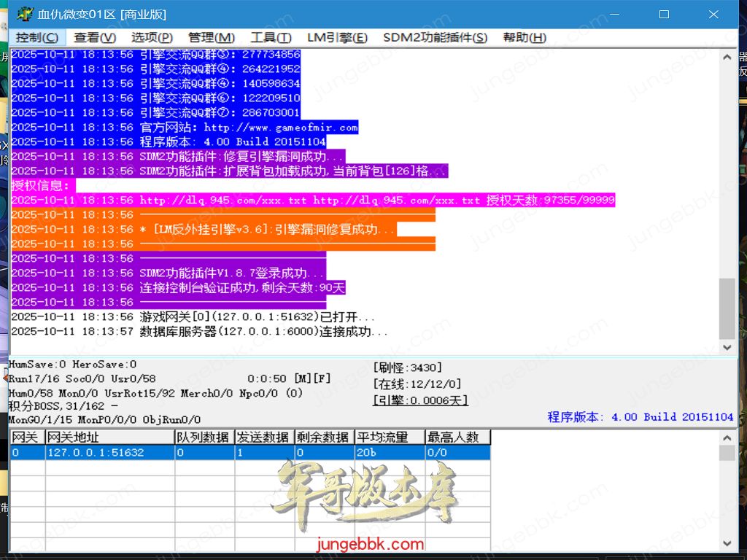Viewport: 747px width, 560px height.
Task: Click the gateway table's scroll-up arrow
Action: pyautogui.click(x=727, y=437)
